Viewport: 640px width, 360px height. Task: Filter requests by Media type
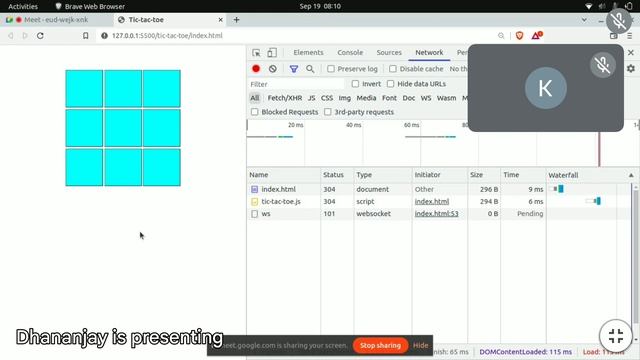click(x=366, y=98)
